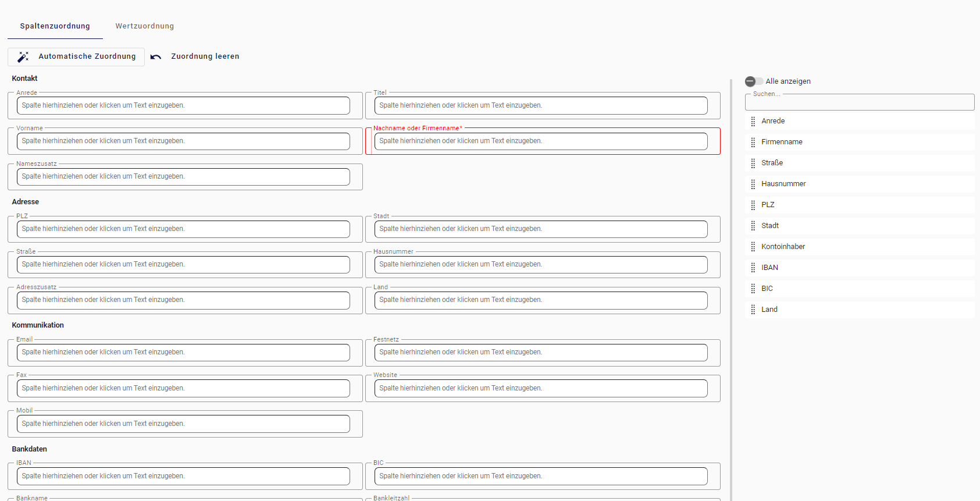Grab the drag handle next to Kontoinhaber
Viewport: 980px width, 501px height.
click(x=753, y=247)
